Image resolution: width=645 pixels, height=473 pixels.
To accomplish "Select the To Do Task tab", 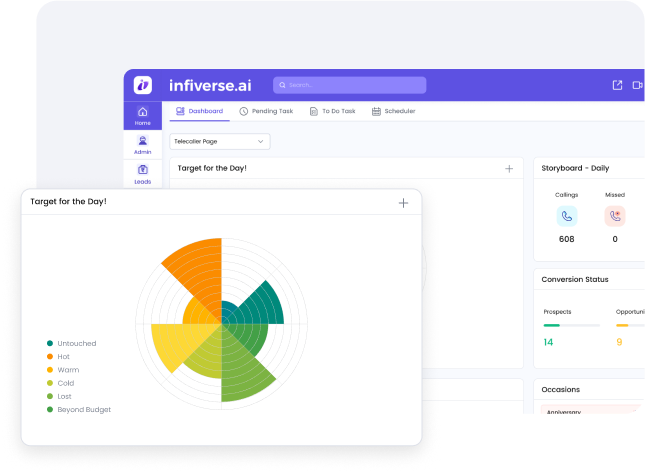I will (332, 111).
